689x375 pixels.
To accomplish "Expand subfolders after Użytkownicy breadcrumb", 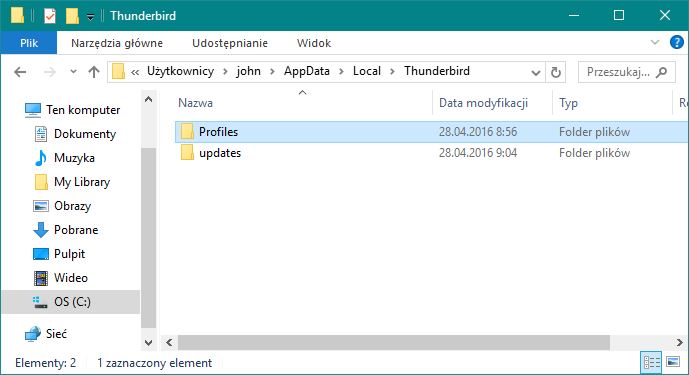I will point(225,72).
